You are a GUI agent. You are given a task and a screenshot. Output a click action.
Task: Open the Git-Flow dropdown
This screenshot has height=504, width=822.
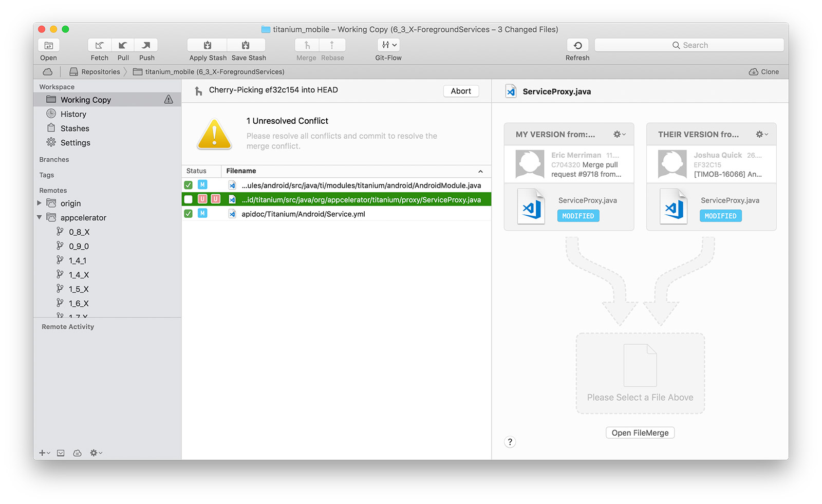pyautogui.click(x=389, y=45)
